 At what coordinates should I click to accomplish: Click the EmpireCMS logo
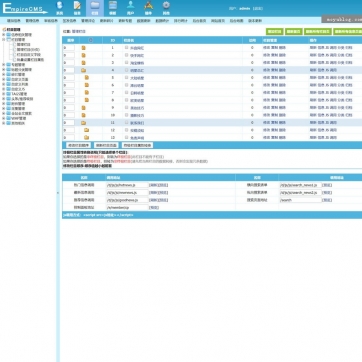(25, 8)
